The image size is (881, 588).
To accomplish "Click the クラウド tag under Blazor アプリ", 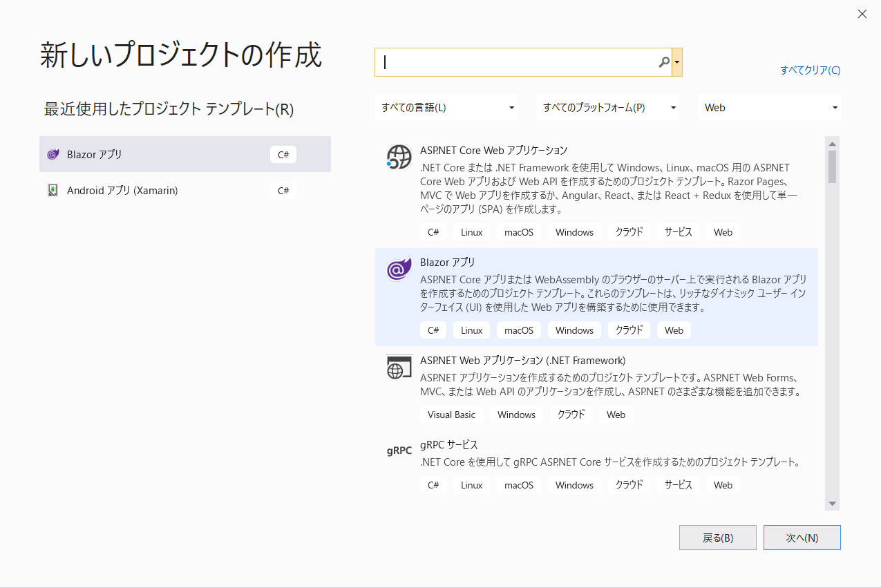I will 628,330.
